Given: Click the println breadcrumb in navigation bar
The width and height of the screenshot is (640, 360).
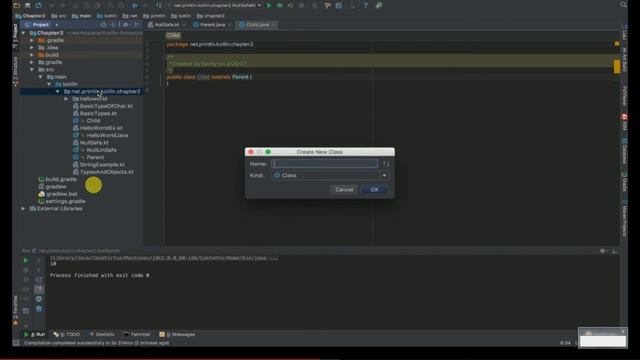Looking at the screenshot, I should pyautogui.click(x=154, y=16).
